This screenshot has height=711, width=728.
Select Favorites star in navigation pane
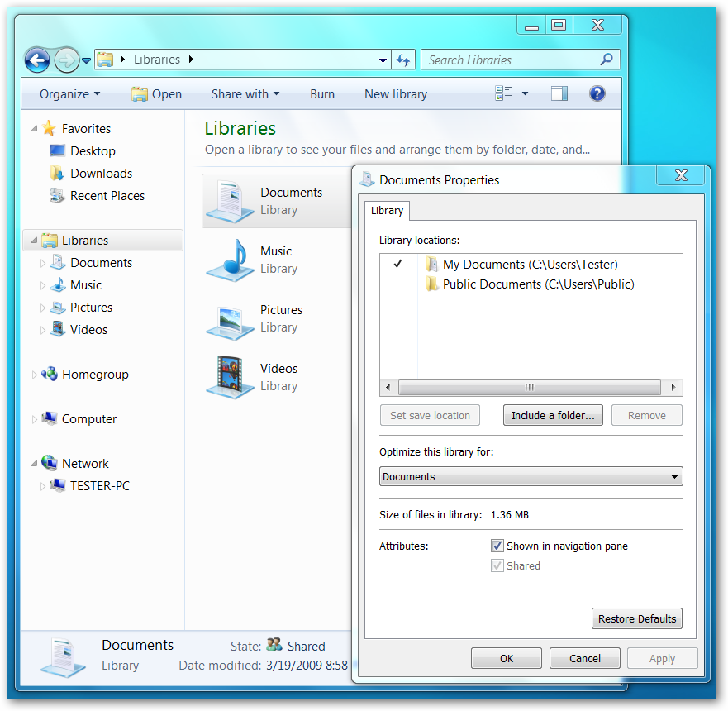coord(49,128)
